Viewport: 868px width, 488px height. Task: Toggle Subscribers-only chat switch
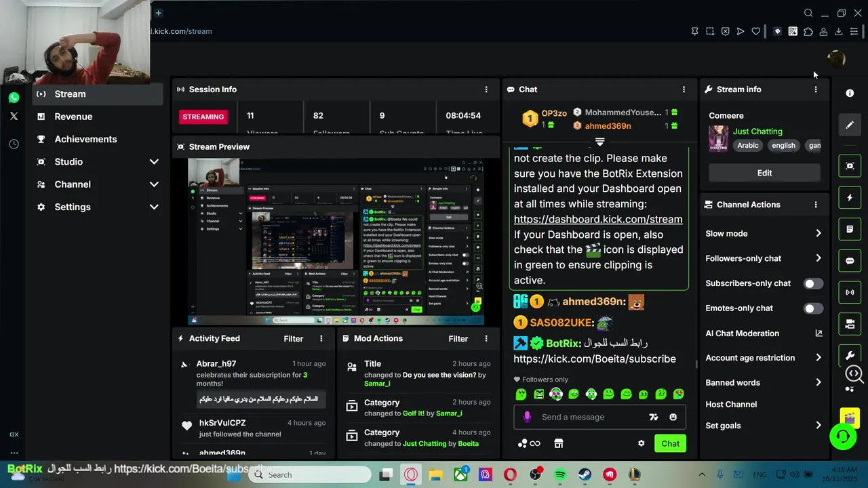(x=813, y=283)
